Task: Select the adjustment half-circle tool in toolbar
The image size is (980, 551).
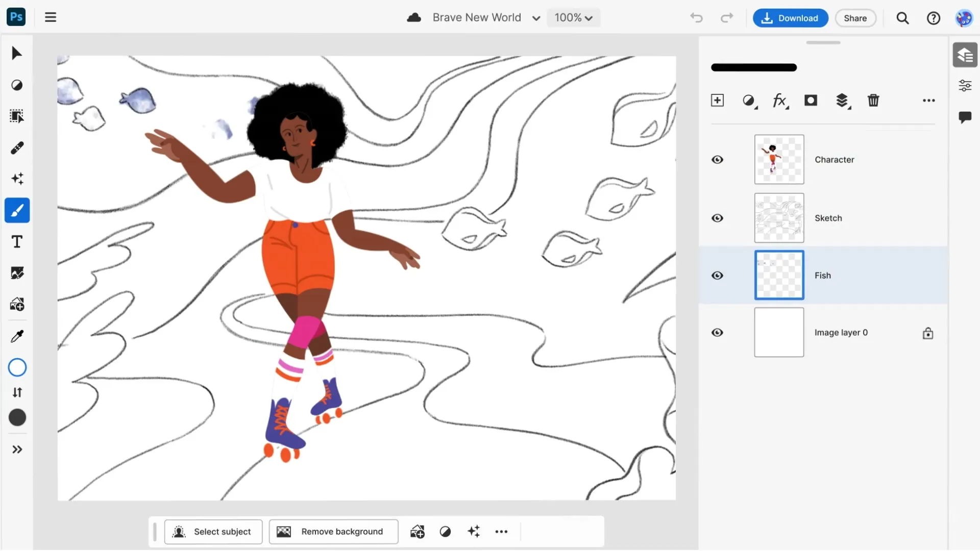Action: pos(17,85)
